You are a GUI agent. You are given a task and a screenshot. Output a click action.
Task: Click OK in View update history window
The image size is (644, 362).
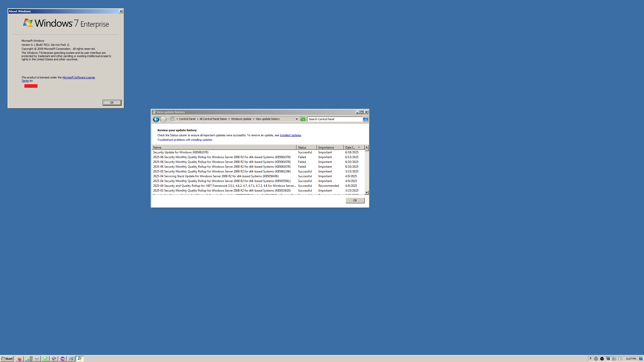coord(355,200)
